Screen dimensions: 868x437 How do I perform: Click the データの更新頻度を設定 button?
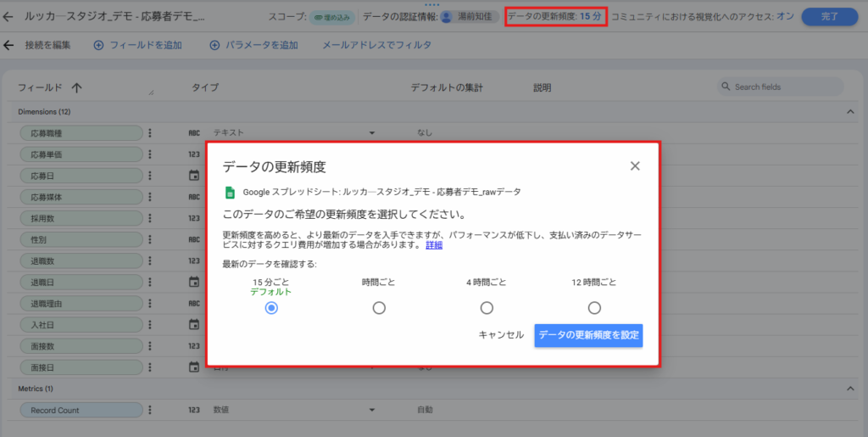click(588, 335)
